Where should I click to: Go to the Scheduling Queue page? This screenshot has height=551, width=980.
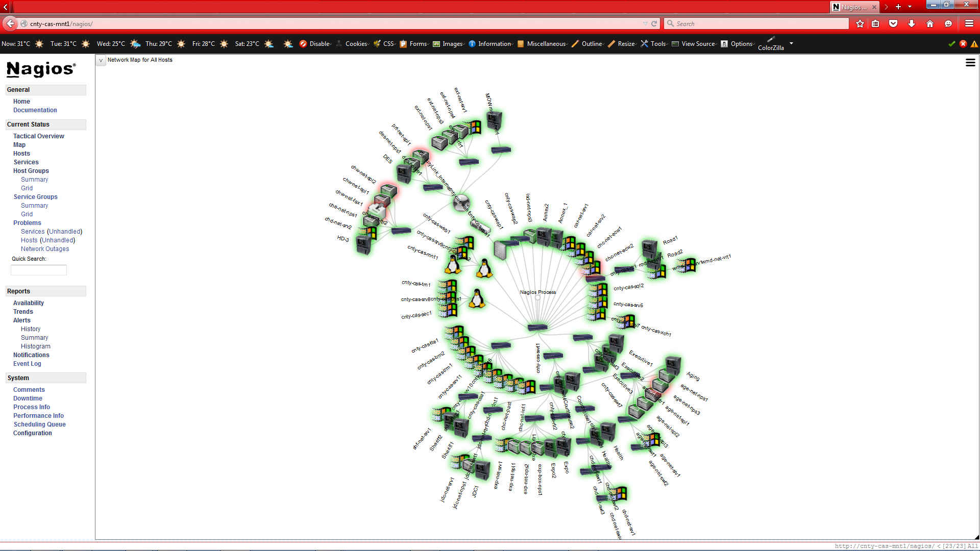[x=39, y=424]
